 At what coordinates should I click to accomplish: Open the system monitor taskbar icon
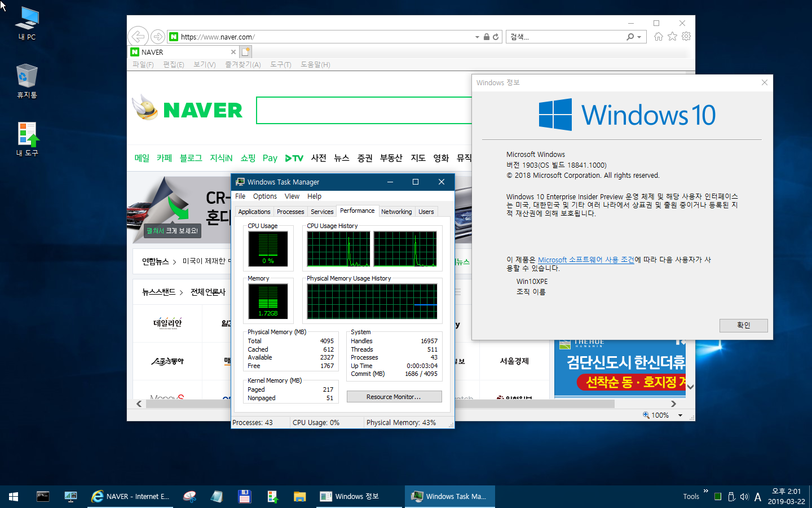70,497
